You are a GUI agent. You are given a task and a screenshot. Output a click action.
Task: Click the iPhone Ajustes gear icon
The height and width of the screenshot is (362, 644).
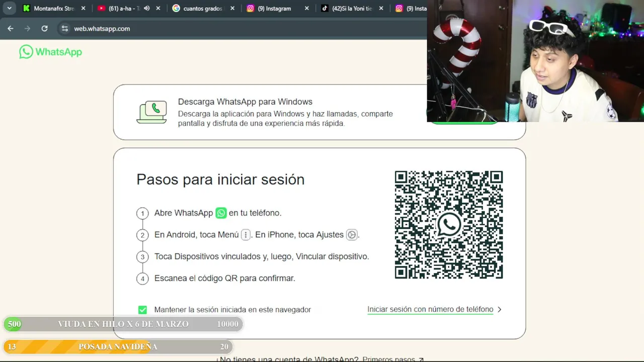click(351, 235)
